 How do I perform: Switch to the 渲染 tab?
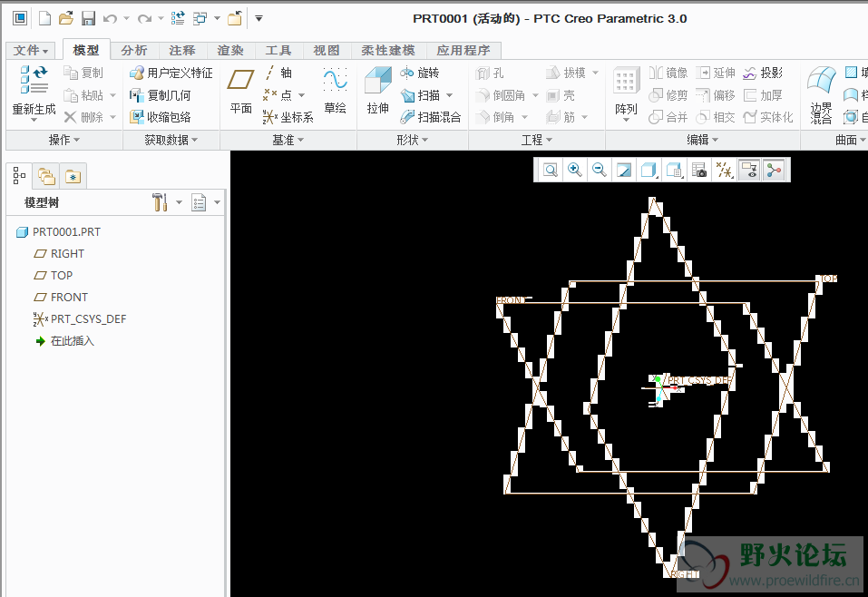point(230,51)
